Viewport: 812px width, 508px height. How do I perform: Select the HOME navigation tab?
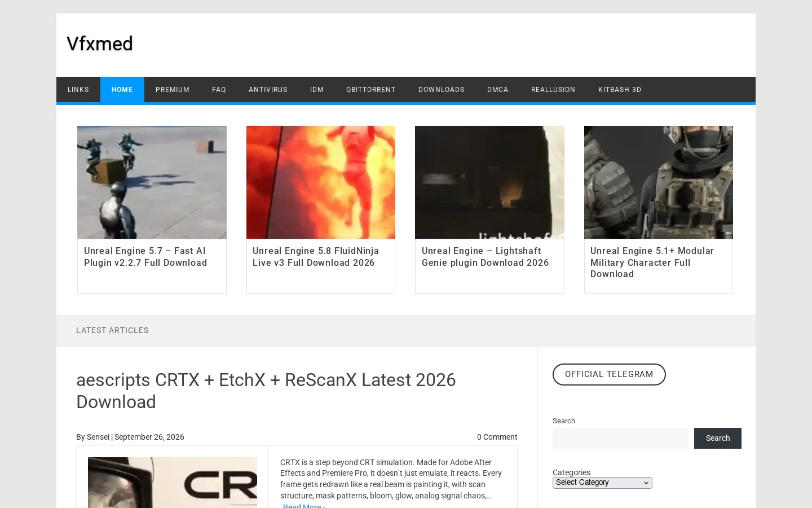click(x=122, y=90)
